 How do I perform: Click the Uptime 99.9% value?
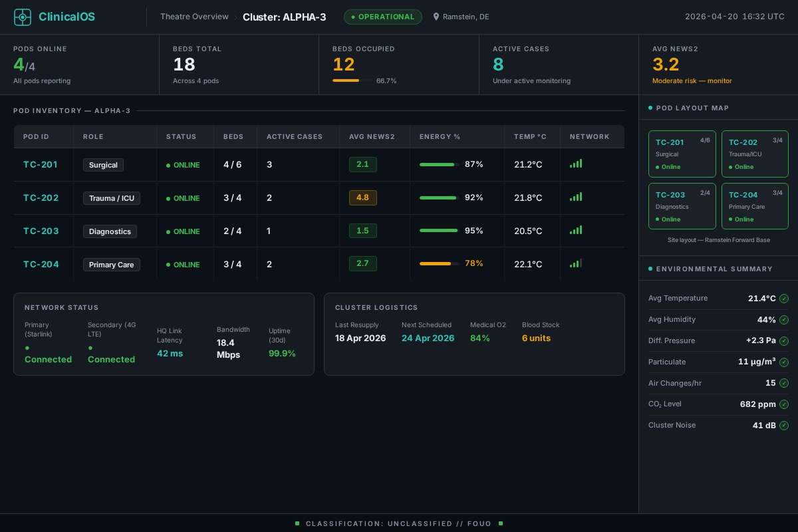[282, 354]
